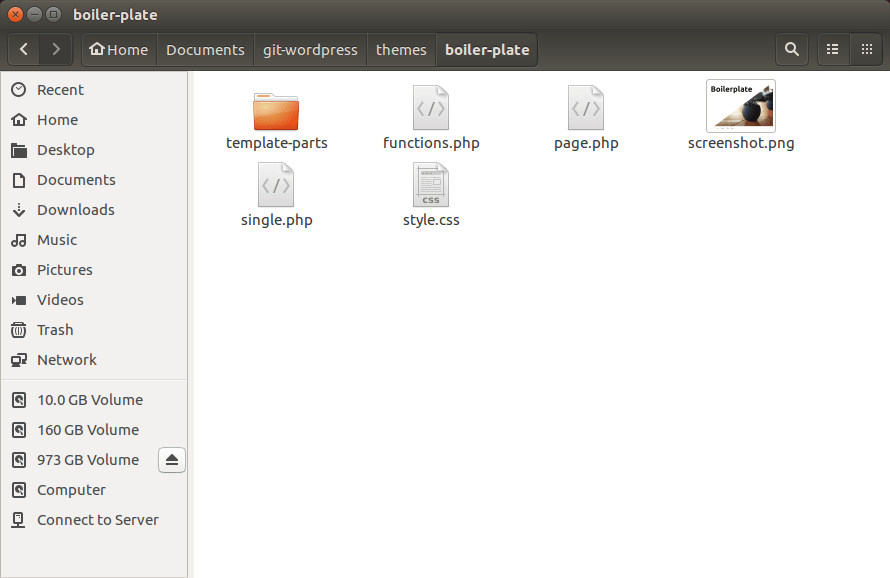Go forward with the right arrow button

click(x=56, y=49)
